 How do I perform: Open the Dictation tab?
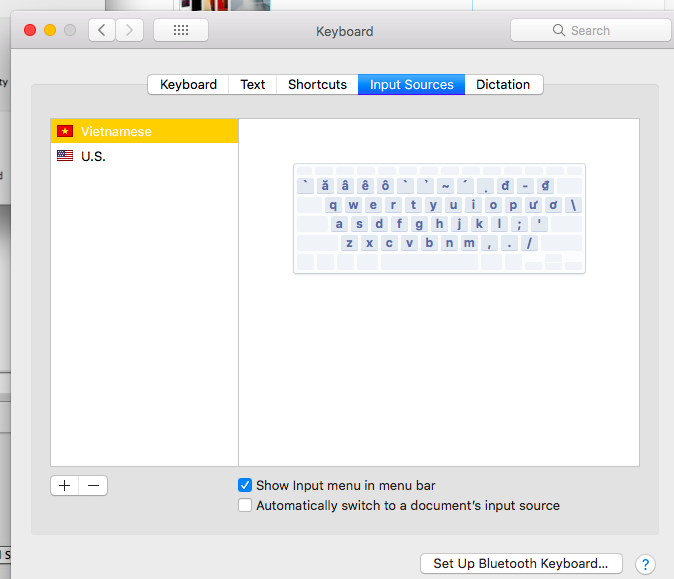coord(503,84)
